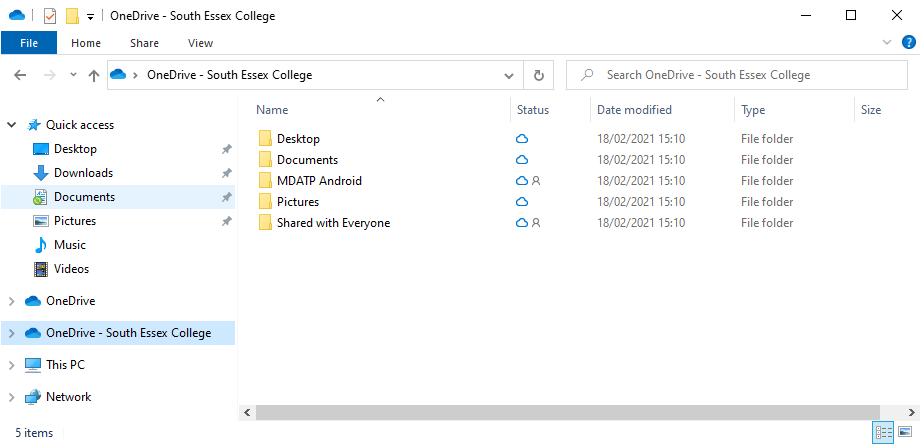This screenshot has width=921, height=445.
Task: Click the OneDrive cloud icon in title bar
Action: coord(16,15)
